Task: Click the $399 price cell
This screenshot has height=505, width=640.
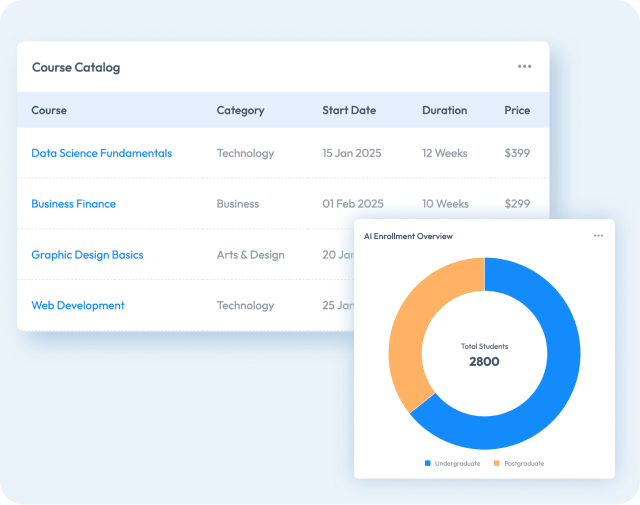Action: pyautogui.click(x=517, y=153)
